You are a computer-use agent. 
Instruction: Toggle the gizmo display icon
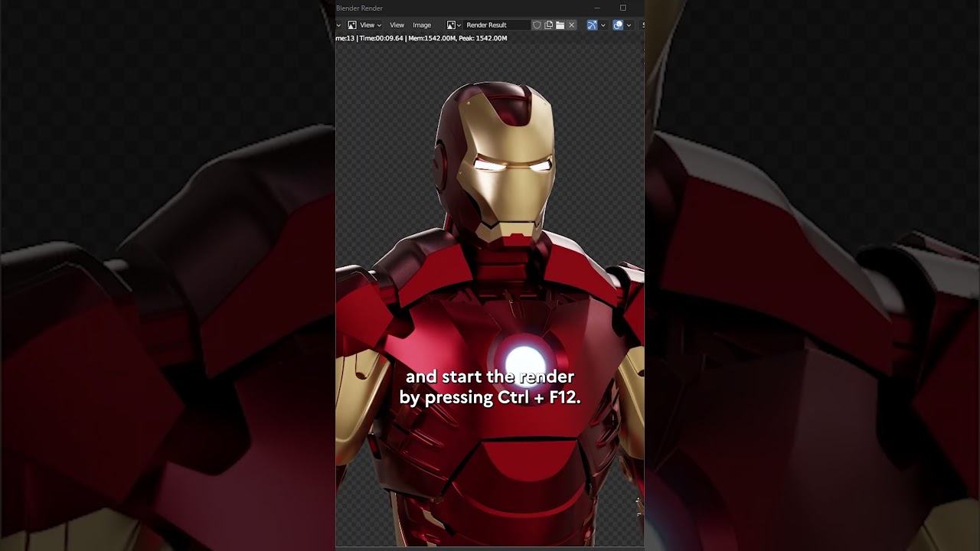[592, 25]
